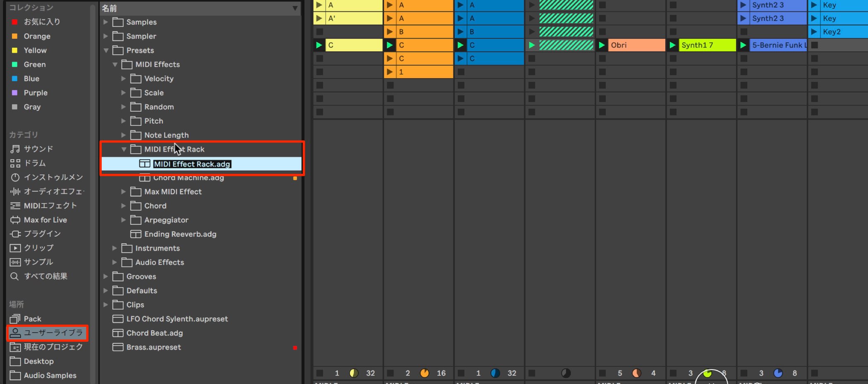This screenshot has height=384, width=868.
Task: Select the ドラム category icon
Action: (x=15, y=163)
